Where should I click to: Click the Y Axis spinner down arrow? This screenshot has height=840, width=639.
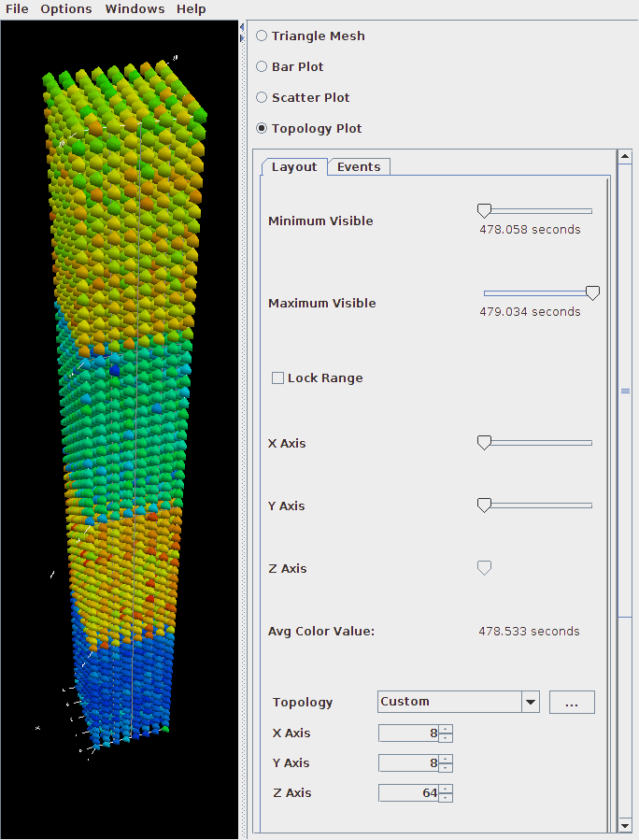(446, 768)
